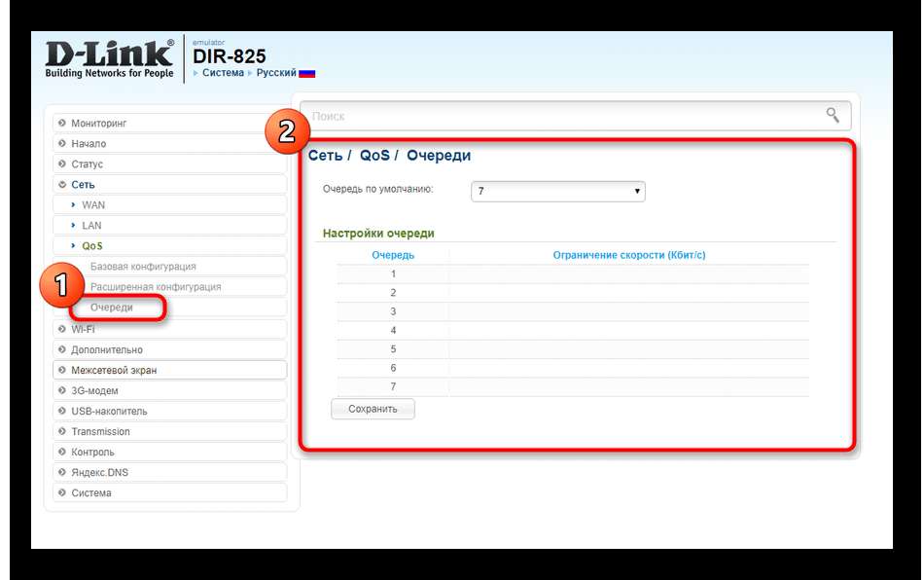Expand the Wi-Fi menu section

169,329
